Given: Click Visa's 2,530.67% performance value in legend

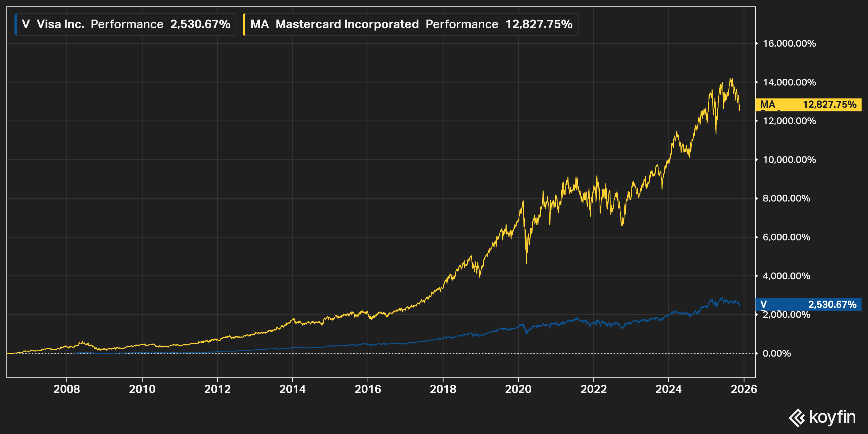Looking at the screenshot, I should coord(200,24).
